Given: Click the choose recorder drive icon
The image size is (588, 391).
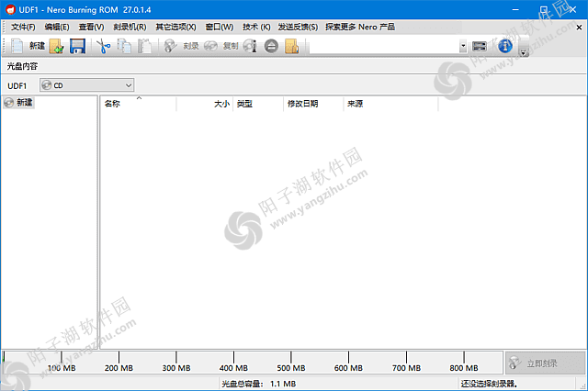Looking at the screenshot, I should tap(480, 46).
